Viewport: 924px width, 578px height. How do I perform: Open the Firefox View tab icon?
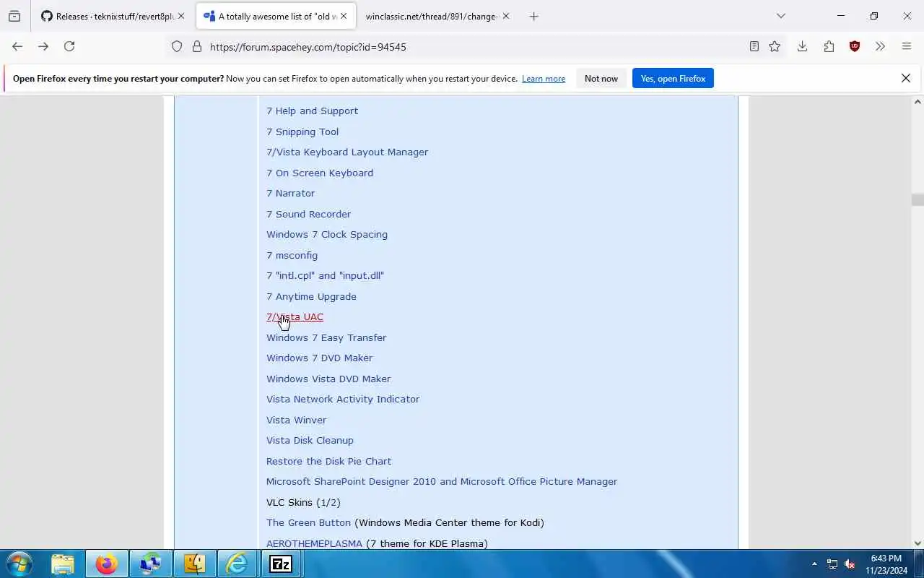click(x=14, y=16)
